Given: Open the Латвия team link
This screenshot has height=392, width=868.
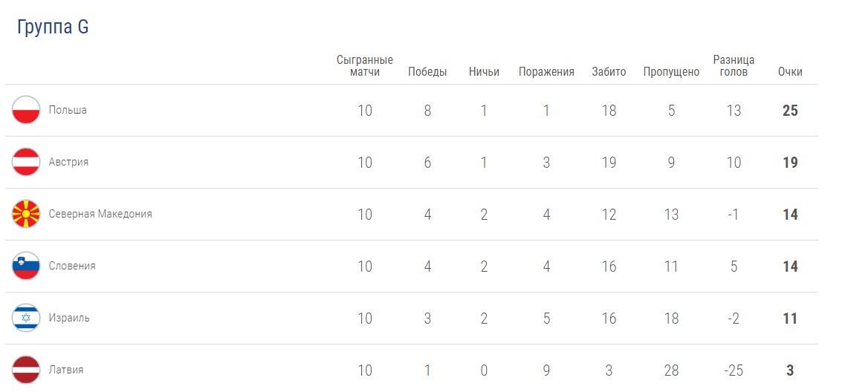Looking at the screenshot, I should [66, 370].
